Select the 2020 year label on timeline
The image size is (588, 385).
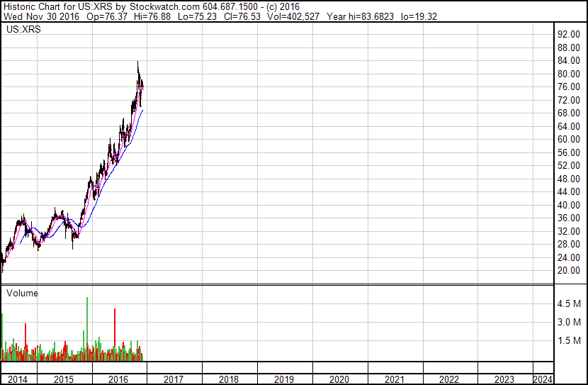pyautogui.click(x=339, y=379)
